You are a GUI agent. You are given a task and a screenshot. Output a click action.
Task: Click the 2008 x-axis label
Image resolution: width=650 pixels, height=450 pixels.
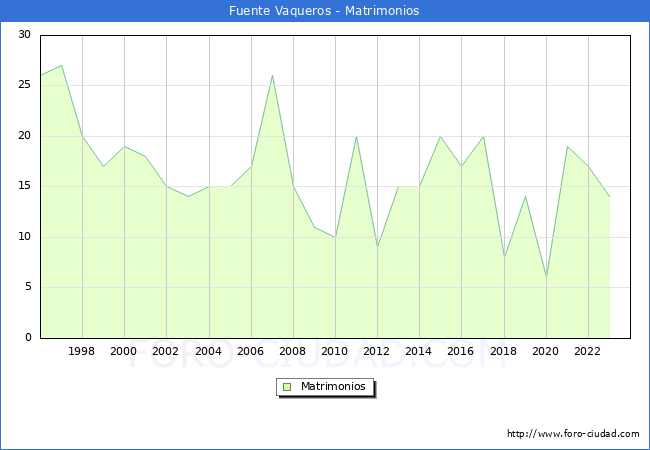point(293,352)
